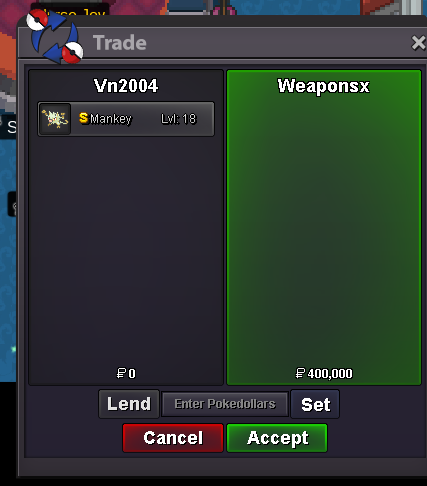
Task: Click the Trade title text
Action: pyautogui.click(x=120, y=43)
